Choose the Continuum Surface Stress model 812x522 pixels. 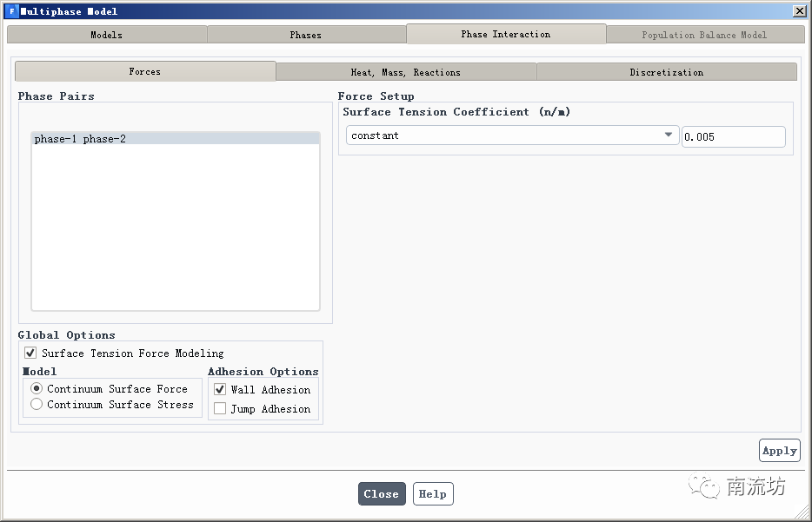(x=37, y=405)
